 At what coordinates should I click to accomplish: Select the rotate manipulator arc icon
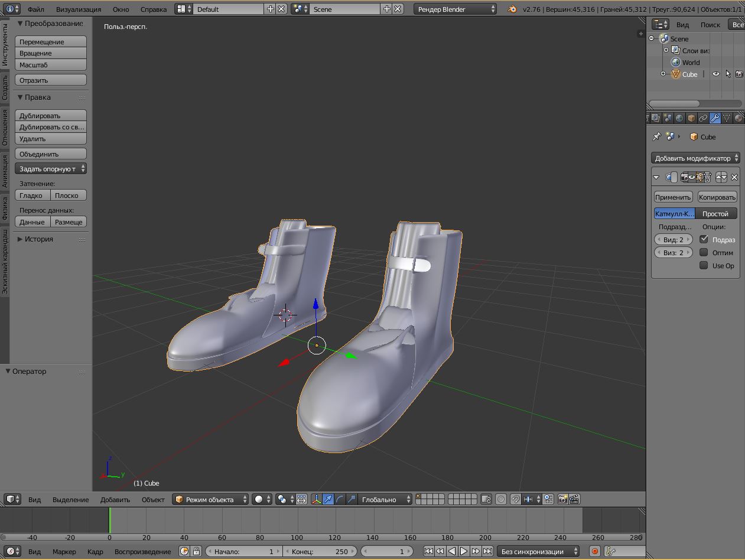click(x=340, y=499)
